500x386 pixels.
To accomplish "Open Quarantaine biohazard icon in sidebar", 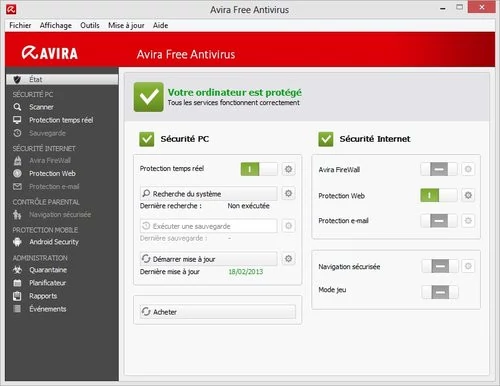I will (17, 270).
